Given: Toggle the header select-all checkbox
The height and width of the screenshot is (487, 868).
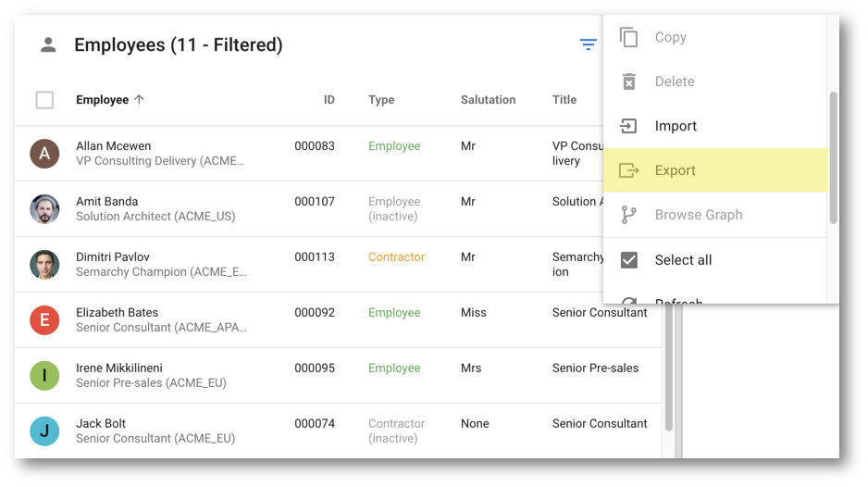Looking at the screenshot, I should [x=44, y=100].
